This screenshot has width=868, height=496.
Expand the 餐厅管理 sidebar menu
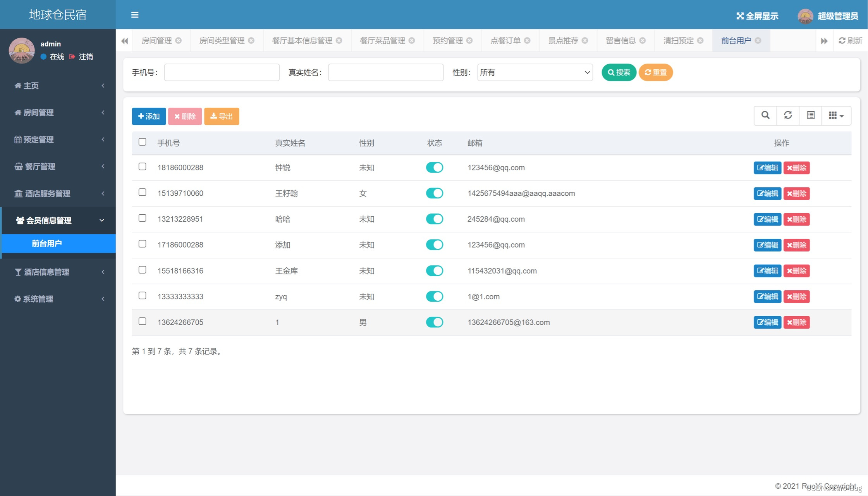click(x=58, y=166)
